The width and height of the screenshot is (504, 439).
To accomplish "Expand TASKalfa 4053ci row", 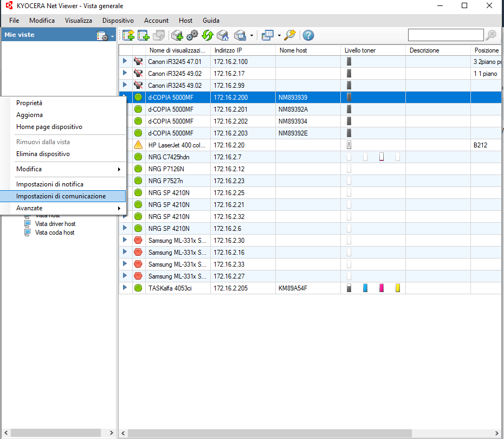I will click(x=125, y=287).
